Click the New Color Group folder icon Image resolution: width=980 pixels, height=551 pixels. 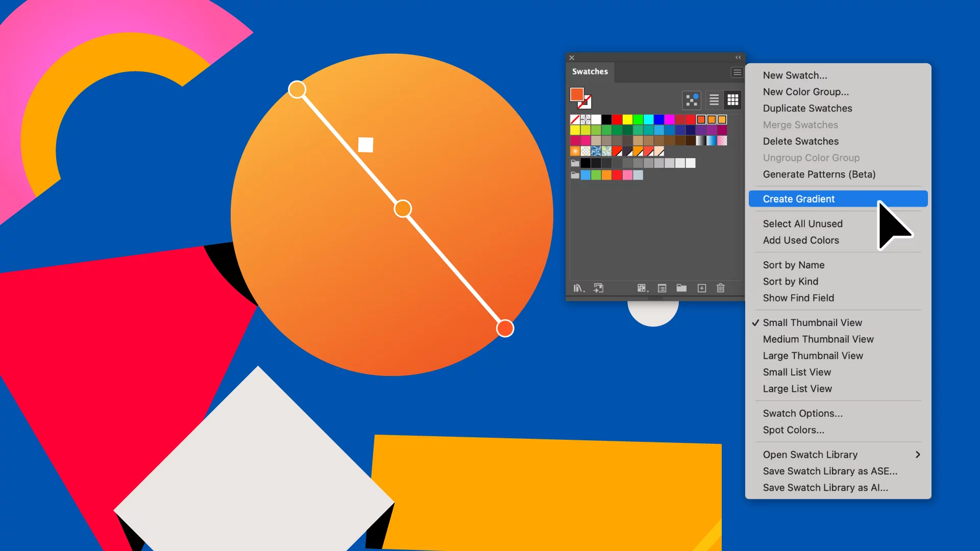point(681,288)
